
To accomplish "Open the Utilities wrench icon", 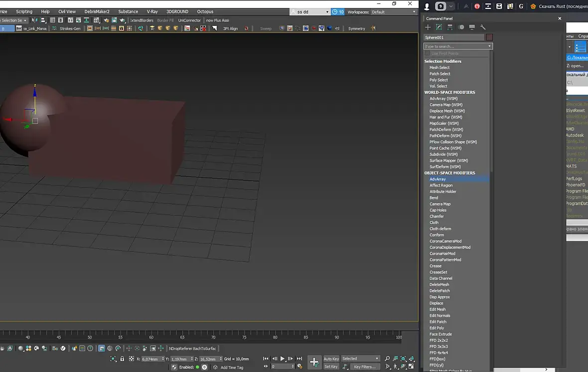I will [x=483, y=27].
